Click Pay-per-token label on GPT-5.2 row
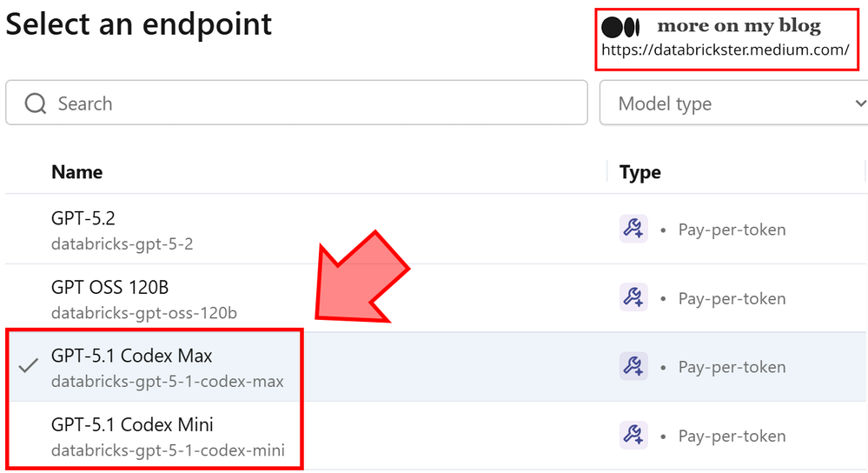This screenshot has height=473, width=868. 732,230
